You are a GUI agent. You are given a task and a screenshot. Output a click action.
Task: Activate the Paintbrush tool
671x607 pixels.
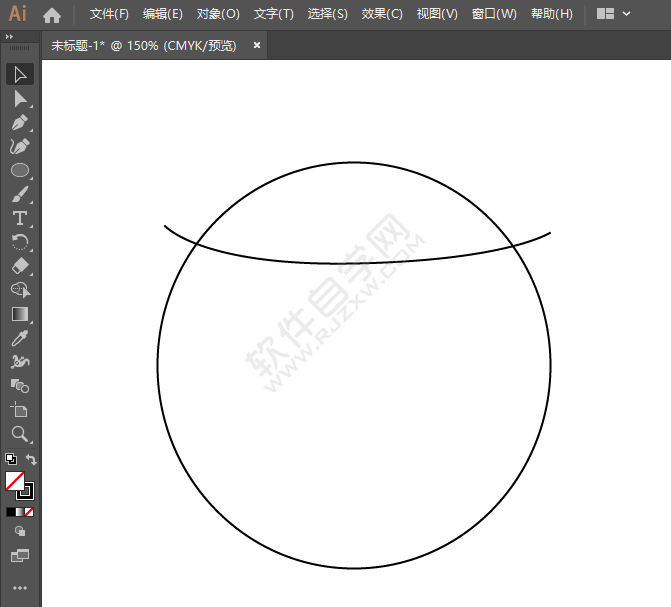tap(19, 194)
